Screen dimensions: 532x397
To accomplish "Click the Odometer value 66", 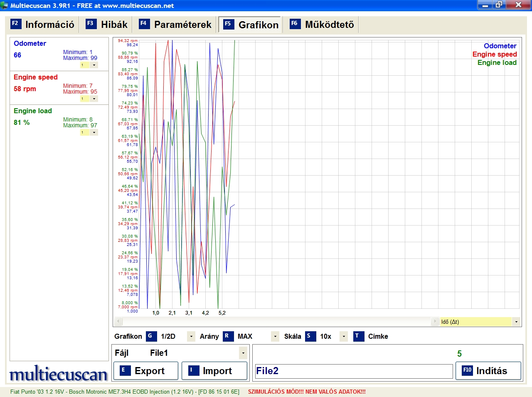I will click(17, 55).
